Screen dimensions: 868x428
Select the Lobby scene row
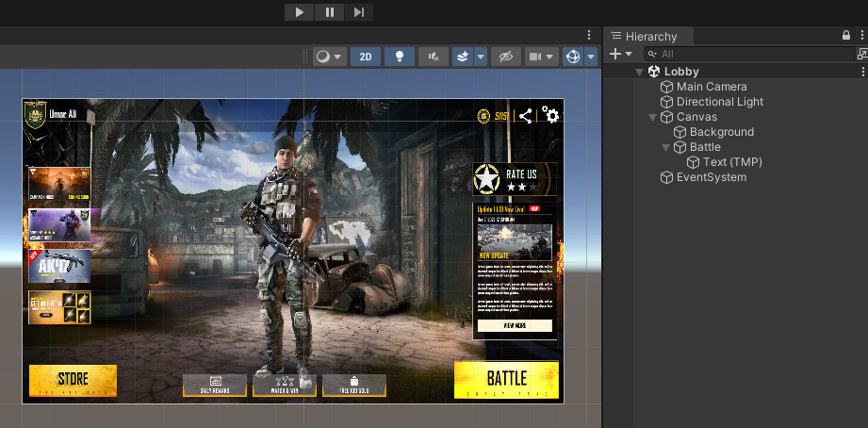click(x=735, y=72)
